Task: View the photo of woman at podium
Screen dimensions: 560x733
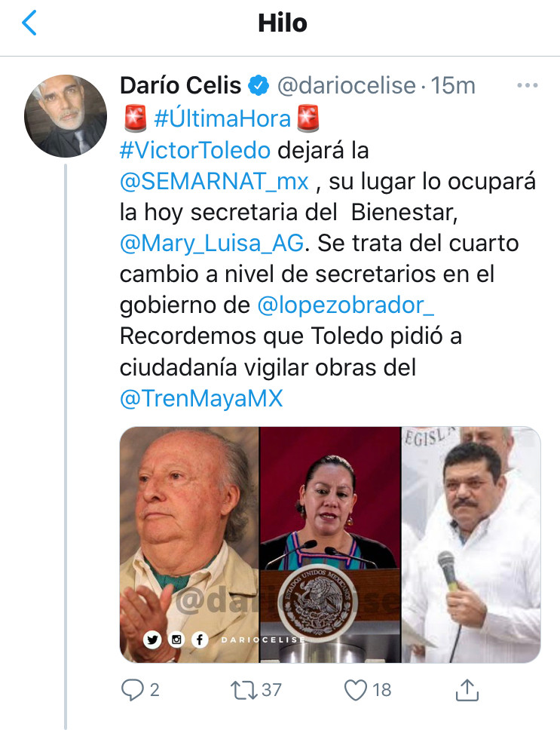Action: [x=330, y=544]
